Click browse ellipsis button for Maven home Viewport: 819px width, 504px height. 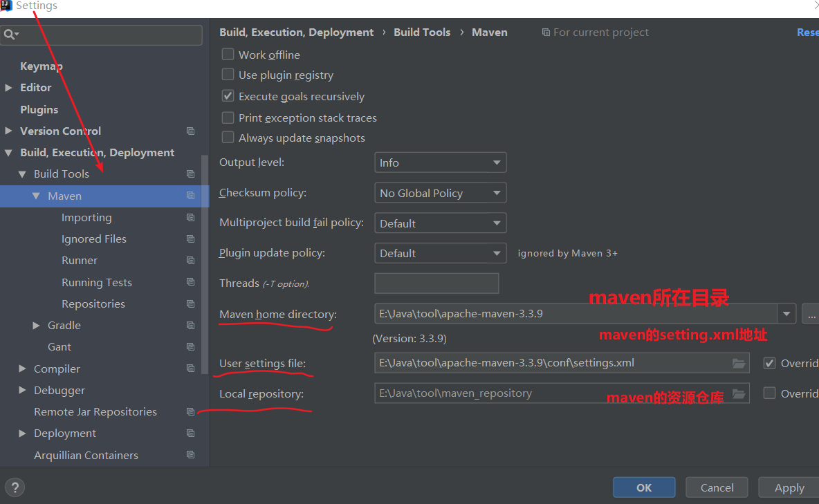(811, 314)
